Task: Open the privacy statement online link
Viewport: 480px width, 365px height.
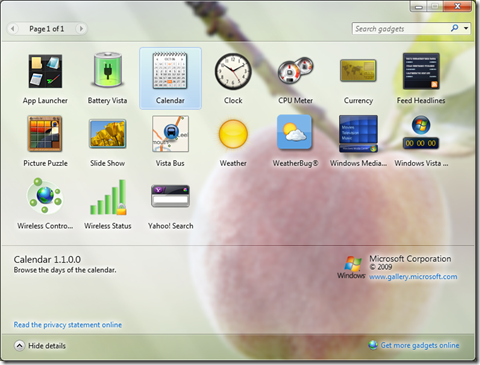Action: [x=68, y=325]
